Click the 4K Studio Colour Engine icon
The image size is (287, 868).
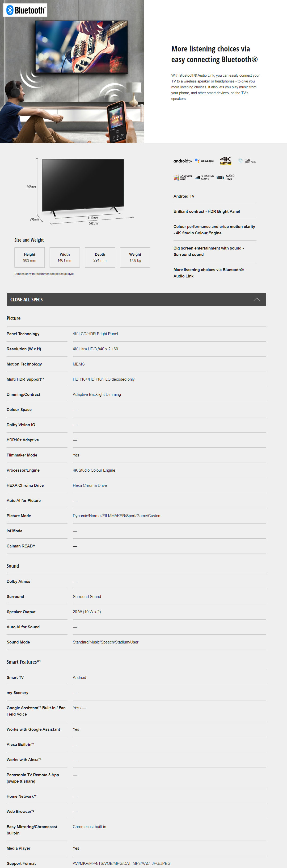pyautogui.click(x=183, y=177)
